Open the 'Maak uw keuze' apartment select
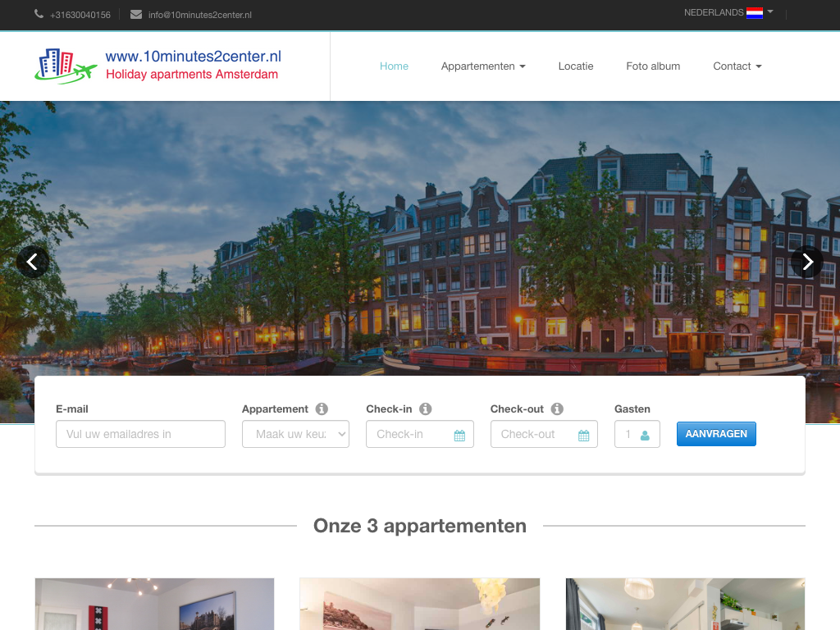840x630 pixels. [295, 434]
